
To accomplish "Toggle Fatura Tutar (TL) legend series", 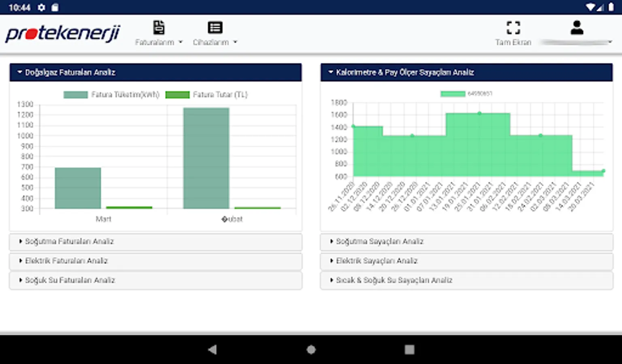I will click(x=207, y=95).
